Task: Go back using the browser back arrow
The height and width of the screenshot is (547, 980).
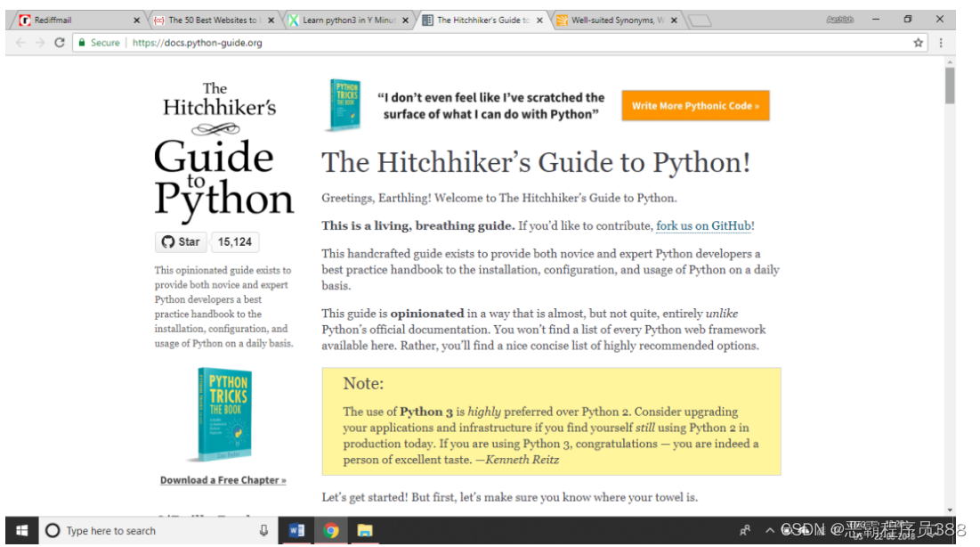Action: point(20,43)
